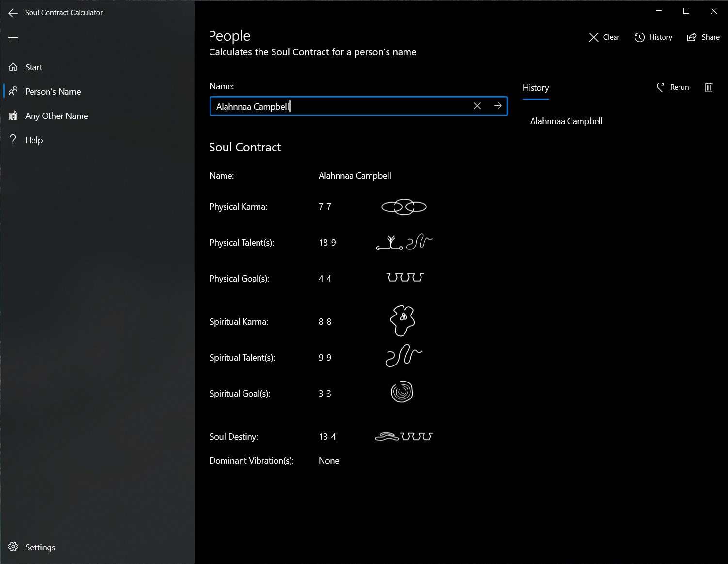Click the Clear button
Screen dimensions: 728x564
coord(604,37)
